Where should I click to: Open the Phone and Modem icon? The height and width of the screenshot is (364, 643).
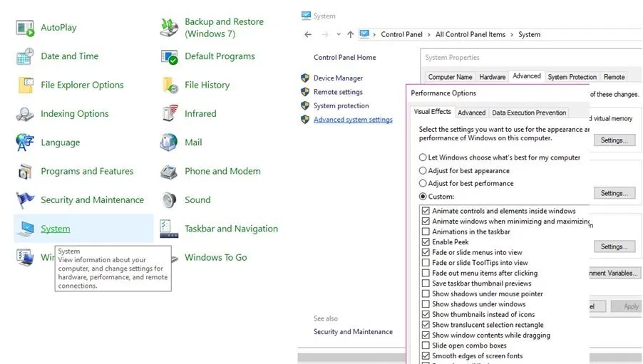tap(169, 172)
